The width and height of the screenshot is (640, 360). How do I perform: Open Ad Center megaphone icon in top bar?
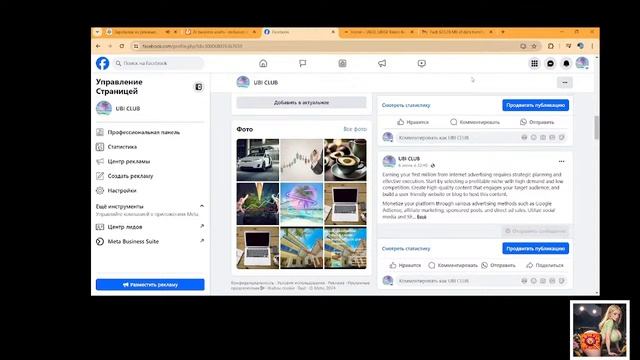point(382,63)
